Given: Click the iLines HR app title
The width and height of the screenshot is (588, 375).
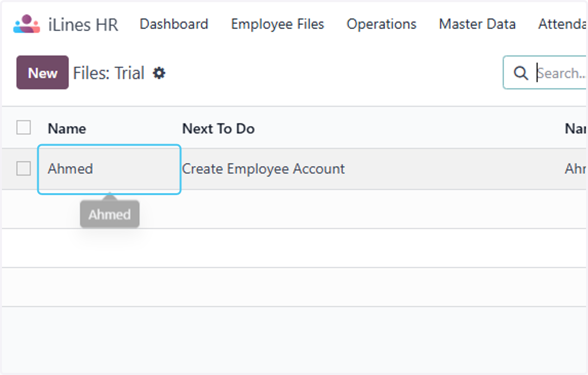Looking at the screenshot, I should point(83,25).
